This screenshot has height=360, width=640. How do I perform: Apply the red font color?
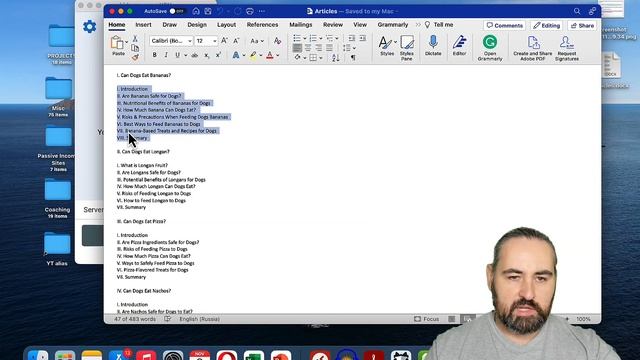[x=270, y=55]
